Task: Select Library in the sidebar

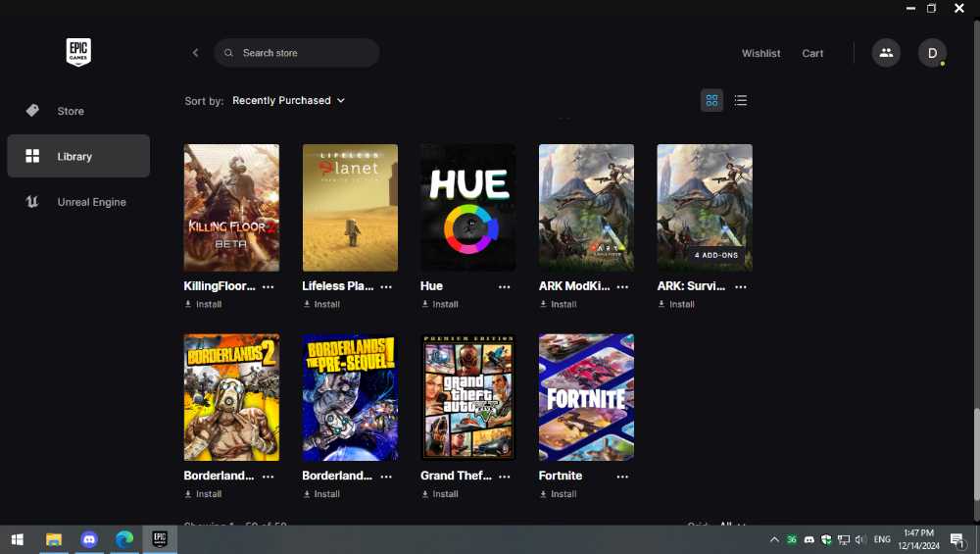Action: 78,156
